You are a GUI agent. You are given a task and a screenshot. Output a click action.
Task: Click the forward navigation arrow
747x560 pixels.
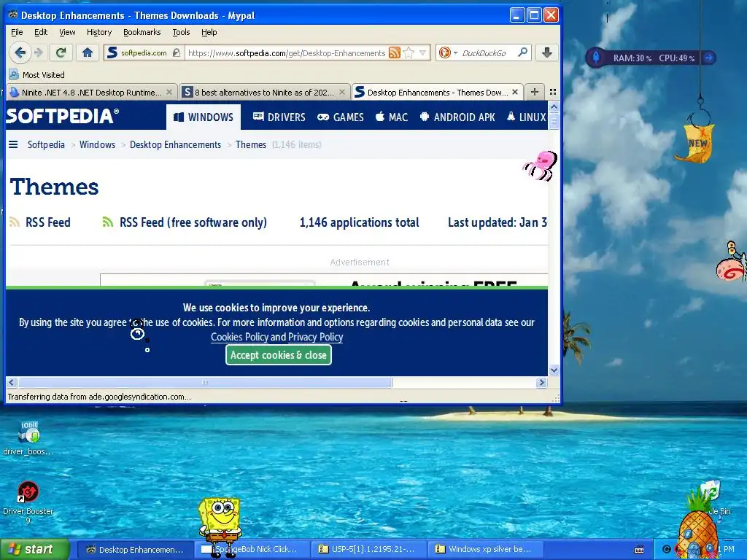click(39, 52)
